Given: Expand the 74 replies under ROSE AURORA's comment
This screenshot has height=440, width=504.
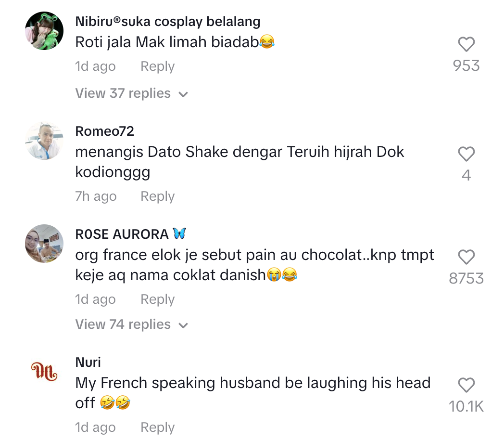Looking at the screenshot, I should 123,324.
